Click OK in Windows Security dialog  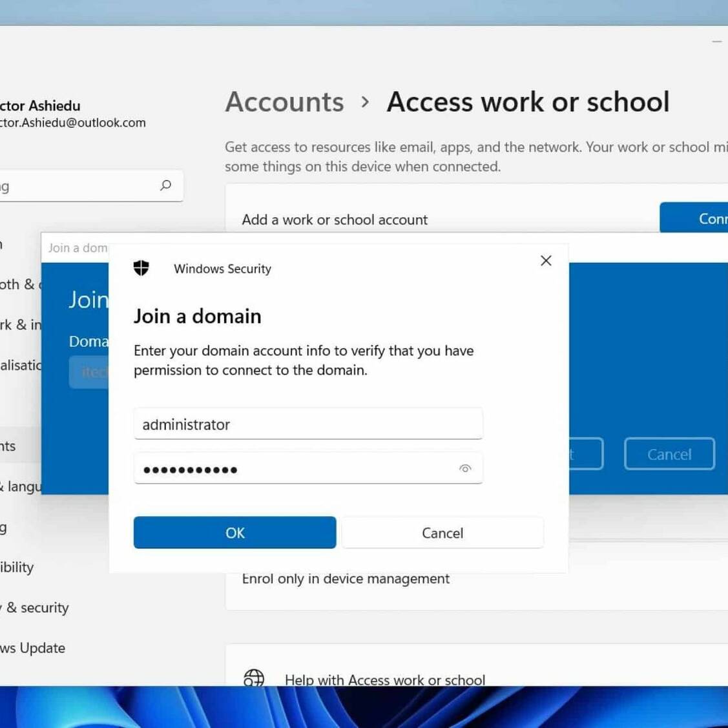[x=234, y=532]
